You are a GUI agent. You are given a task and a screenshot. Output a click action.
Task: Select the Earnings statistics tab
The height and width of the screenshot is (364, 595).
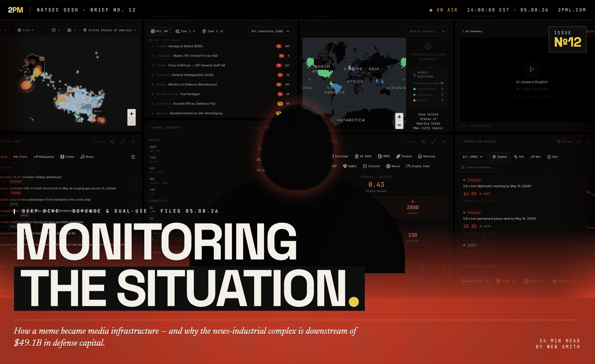pyautogui.click(x=340, y=156)
